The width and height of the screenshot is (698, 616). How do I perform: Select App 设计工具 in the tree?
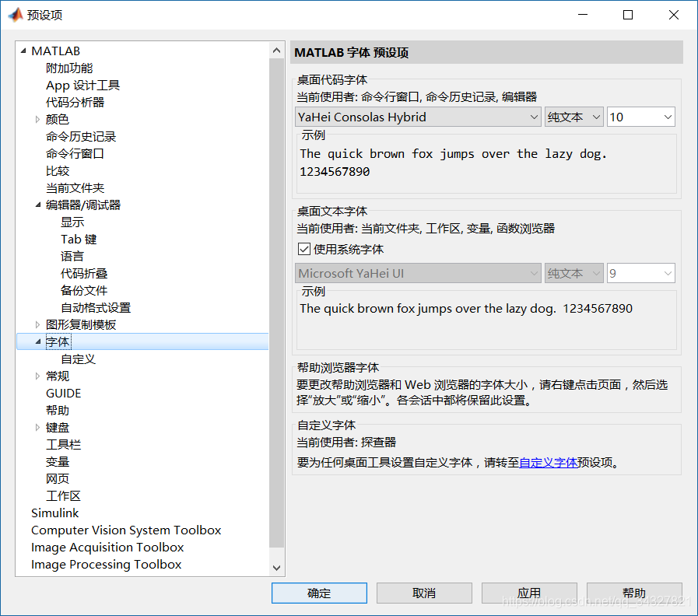click(x=82, y=85)
